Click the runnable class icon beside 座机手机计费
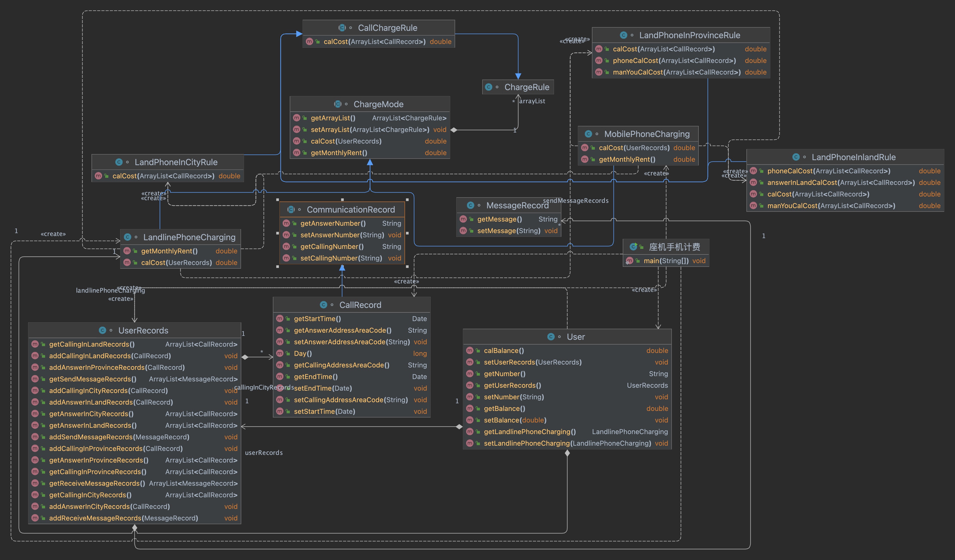This screenshot has height=560, width=955. tap(633, 247)
